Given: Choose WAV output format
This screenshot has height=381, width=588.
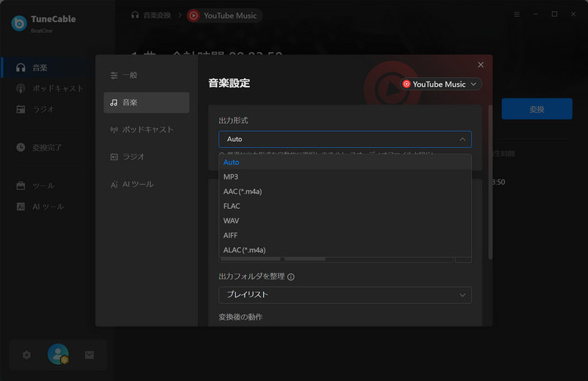Looking at the screenshot, I should coord(345,221).
